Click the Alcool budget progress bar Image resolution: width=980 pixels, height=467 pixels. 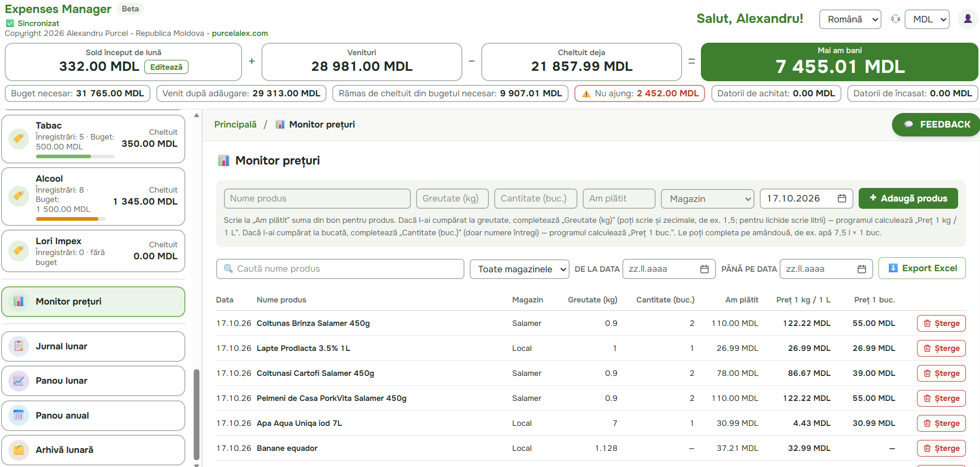pyautogui.click(x=71, y=219)
